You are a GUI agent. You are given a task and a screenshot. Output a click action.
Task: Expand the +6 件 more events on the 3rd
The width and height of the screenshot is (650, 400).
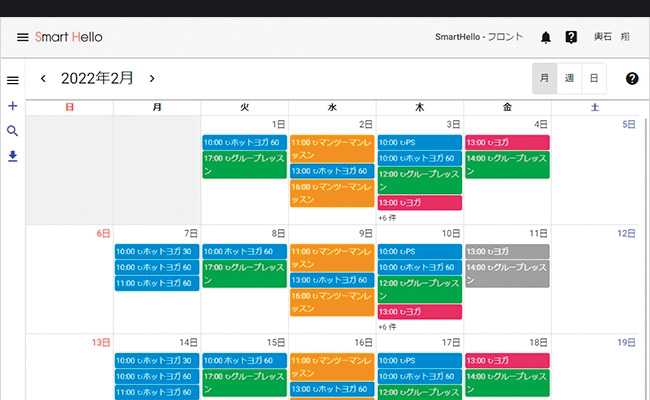pyautogui.click(x=388, y=217)
